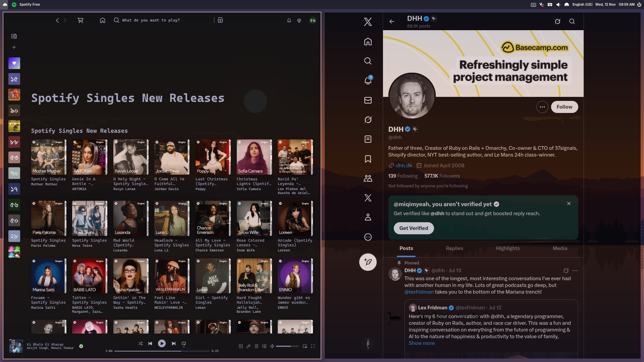Image resolution: width=644 pixels, height=362 pixels.
Task: Open X bookmarks icon
Action: (368, 159)
